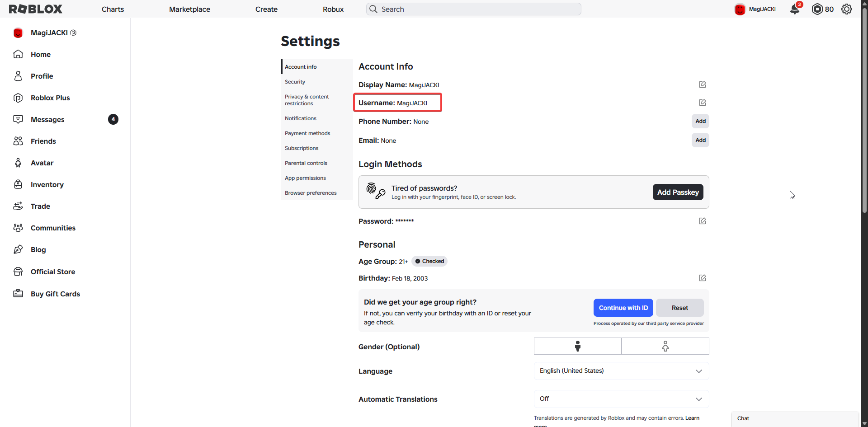
Task: Click the "Process operated by our third party service provider" text
Action: coord(649,324)
